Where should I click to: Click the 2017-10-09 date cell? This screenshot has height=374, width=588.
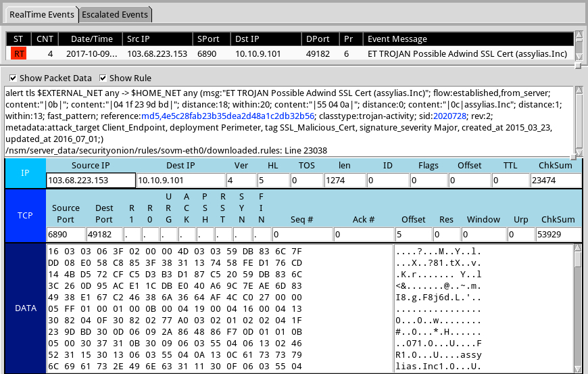pos(91,53)
